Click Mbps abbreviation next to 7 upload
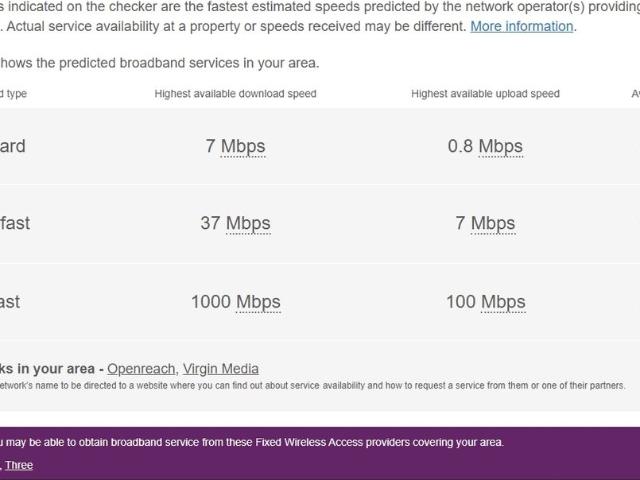 (x=492, y=223)
